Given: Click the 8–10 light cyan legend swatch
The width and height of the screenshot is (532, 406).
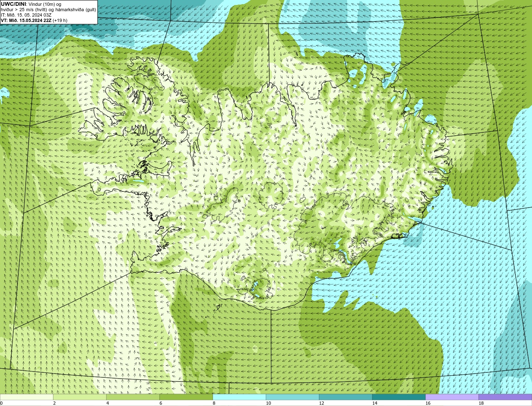Looking at the screenshot, I should tap(239, 397).
